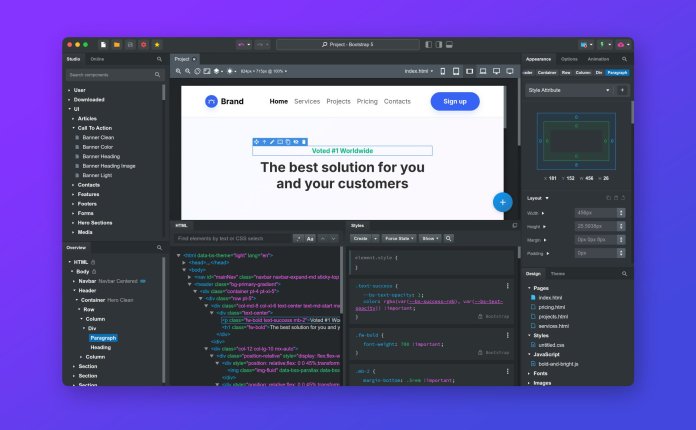Screen dimensions: 696x430
Task: Open the Show dropdown in Styles
Action: pos(430,238)
